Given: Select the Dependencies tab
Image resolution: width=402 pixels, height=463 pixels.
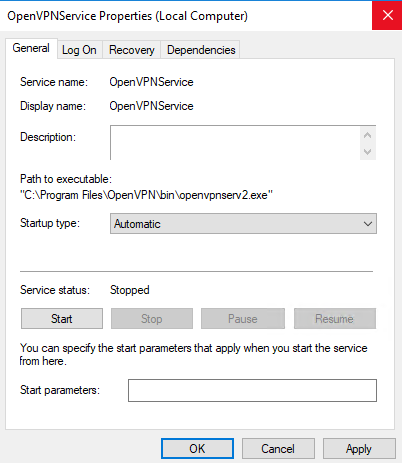Looking at the screenshot, I should 201,50.
